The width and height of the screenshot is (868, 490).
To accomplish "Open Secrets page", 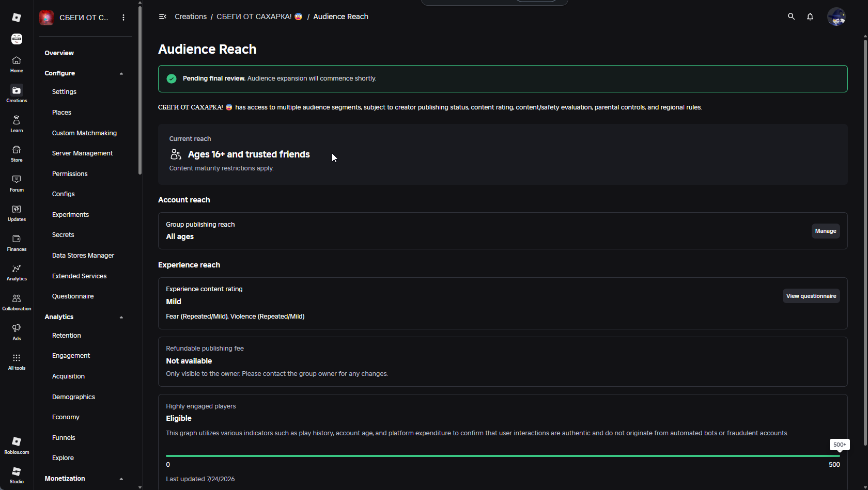I will click(x=63, y=235).
